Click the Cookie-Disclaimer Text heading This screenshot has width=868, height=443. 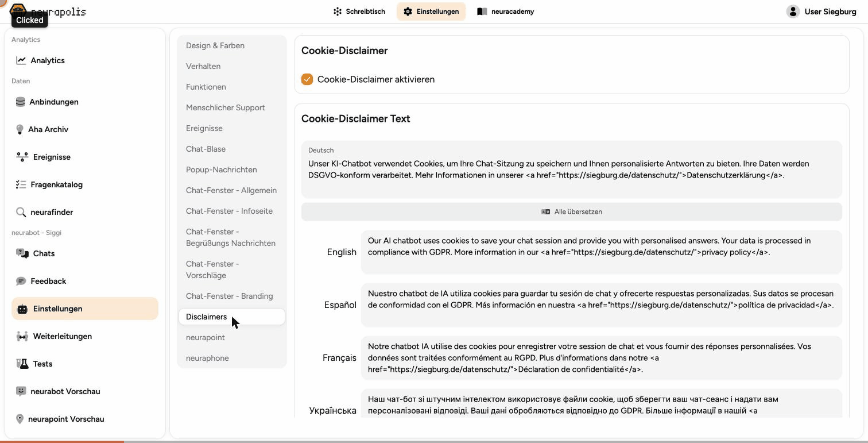[356, 118]
